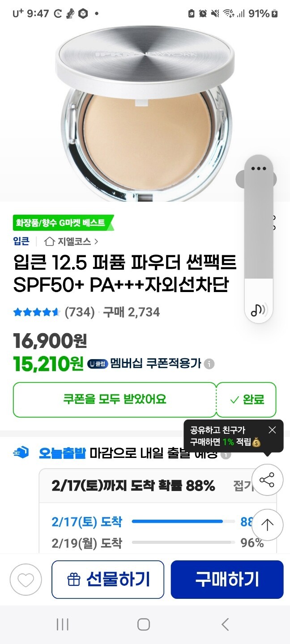Image resolution: width=290 pixels, height=644 pixels.
Task: Tap the Android back navigation icon
Action: (x=225, y=624)
